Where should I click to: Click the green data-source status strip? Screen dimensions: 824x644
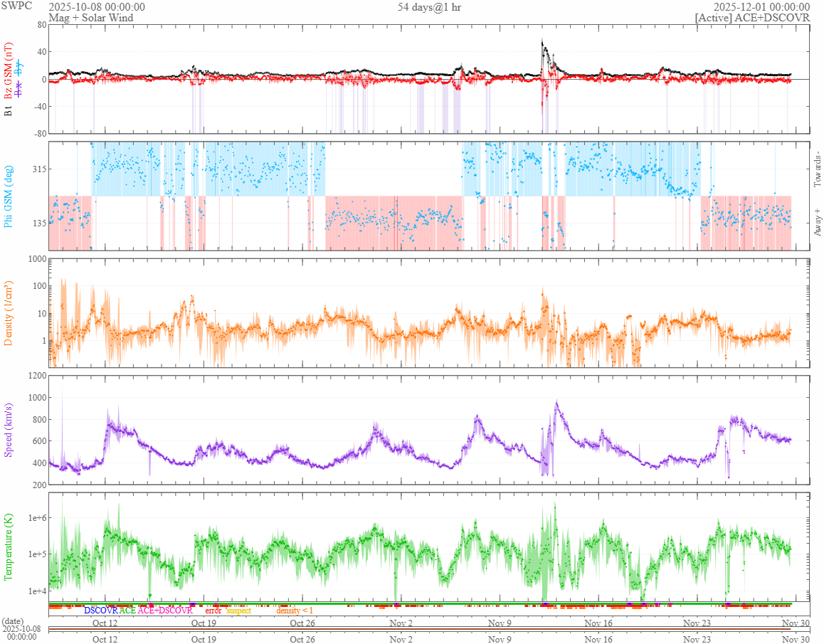(x=420, y=604)
